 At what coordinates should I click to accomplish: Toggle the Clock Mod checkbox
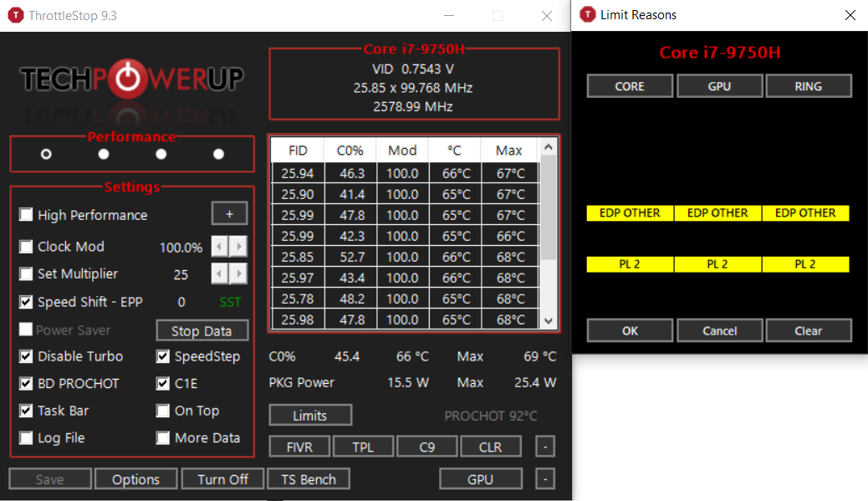(26, 247)
